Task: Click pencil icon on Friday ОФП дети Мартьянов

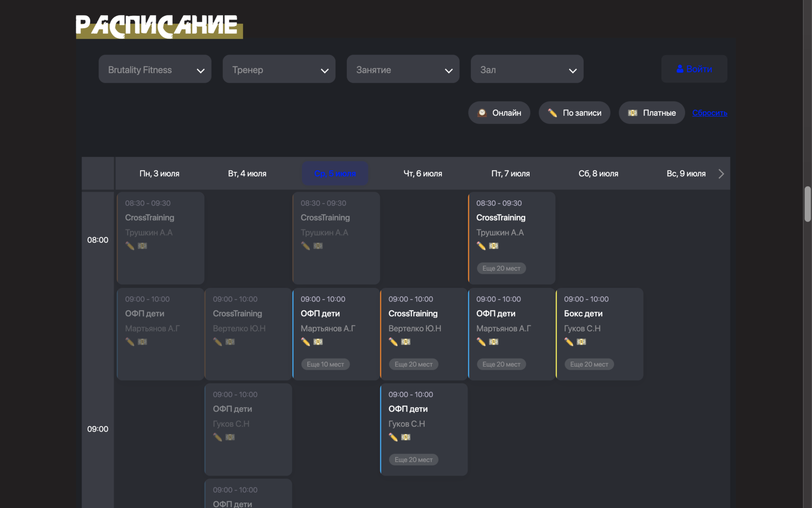Action: (481, 342)
